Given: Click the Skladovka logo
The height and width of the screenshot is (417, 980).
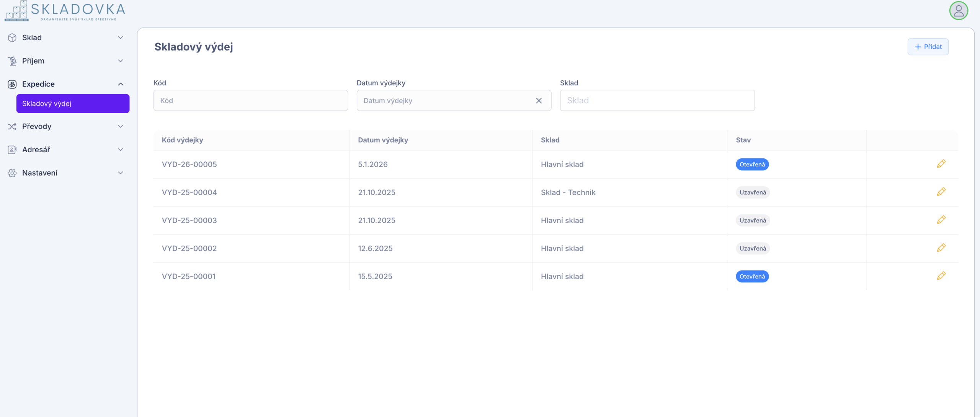Looking at the screenshot, I should 65,11.
